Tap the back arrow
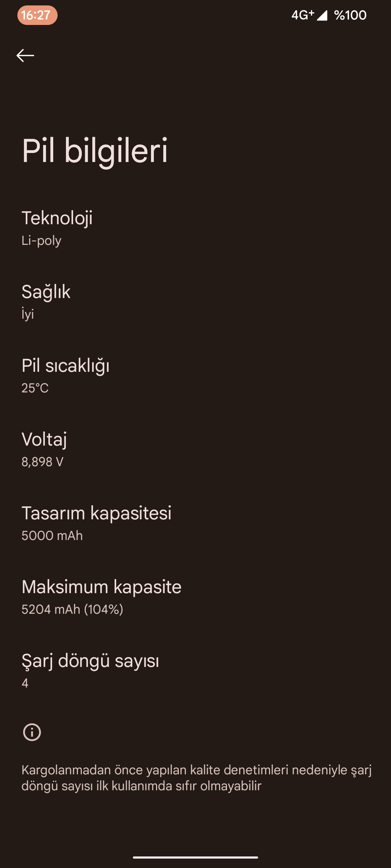 click(x=25, y=55)
